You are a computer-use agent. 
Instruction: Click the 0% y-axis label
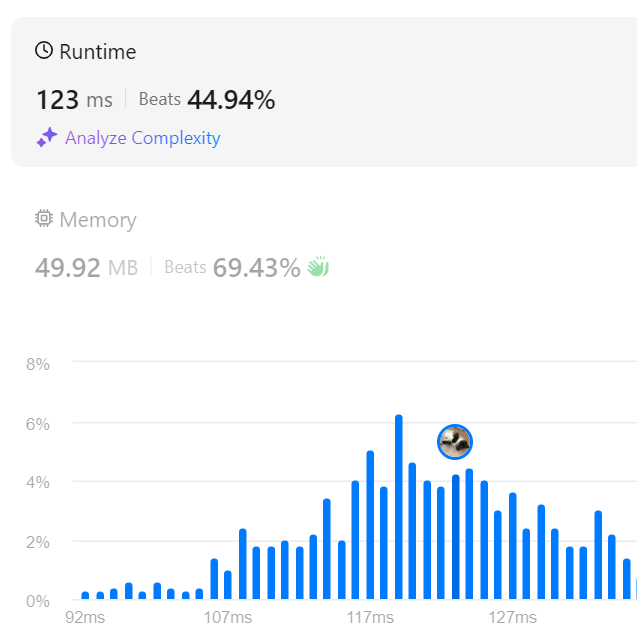pyautogui.click(x=38, y=601)
